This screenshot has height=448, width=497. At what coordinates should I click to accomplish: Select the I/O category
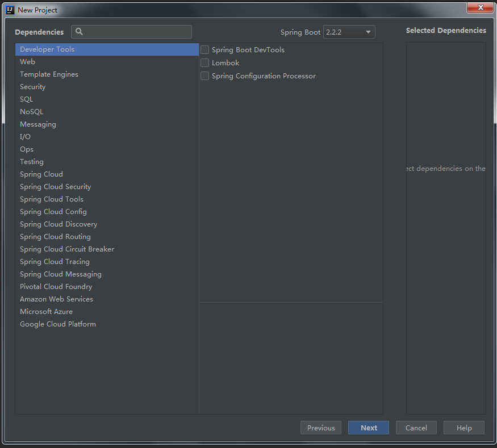coord(107,136)
